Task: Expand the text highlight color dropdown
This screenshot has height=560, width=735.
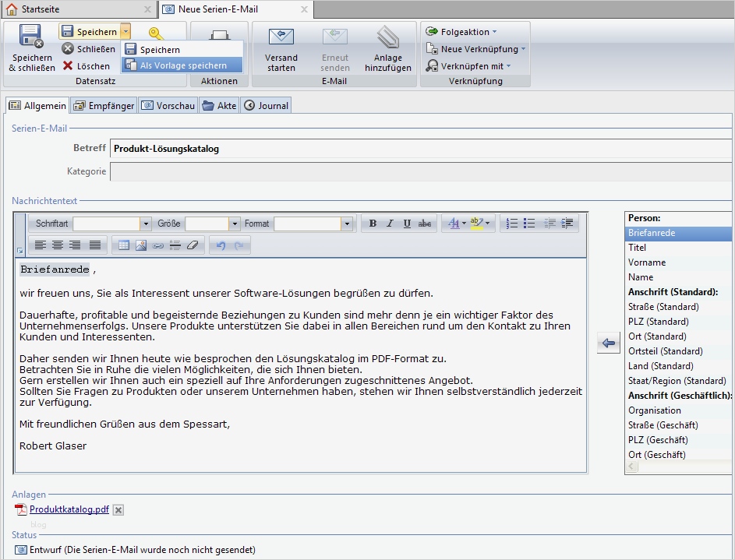Action: pos(486,224)
